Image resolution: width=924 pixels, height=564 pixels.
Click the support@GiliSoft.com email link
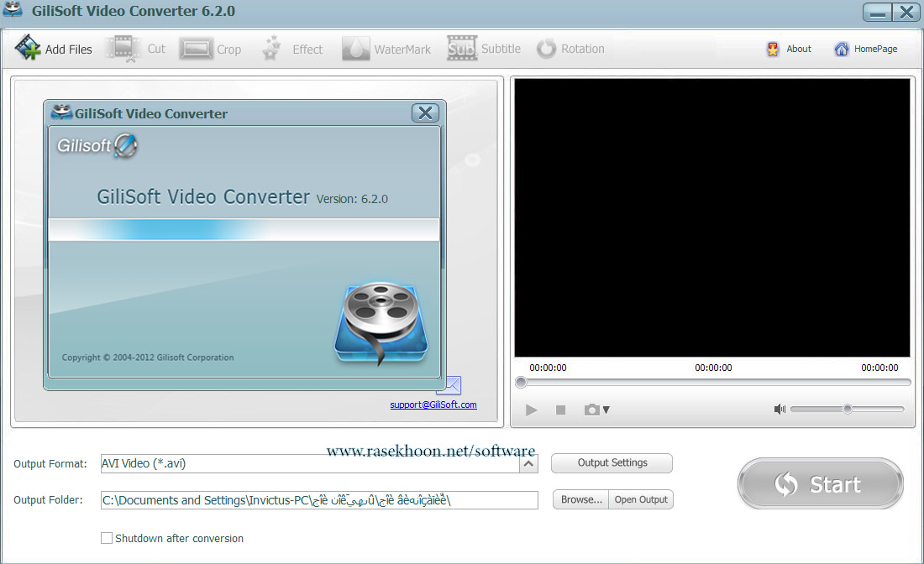point(433,405)
